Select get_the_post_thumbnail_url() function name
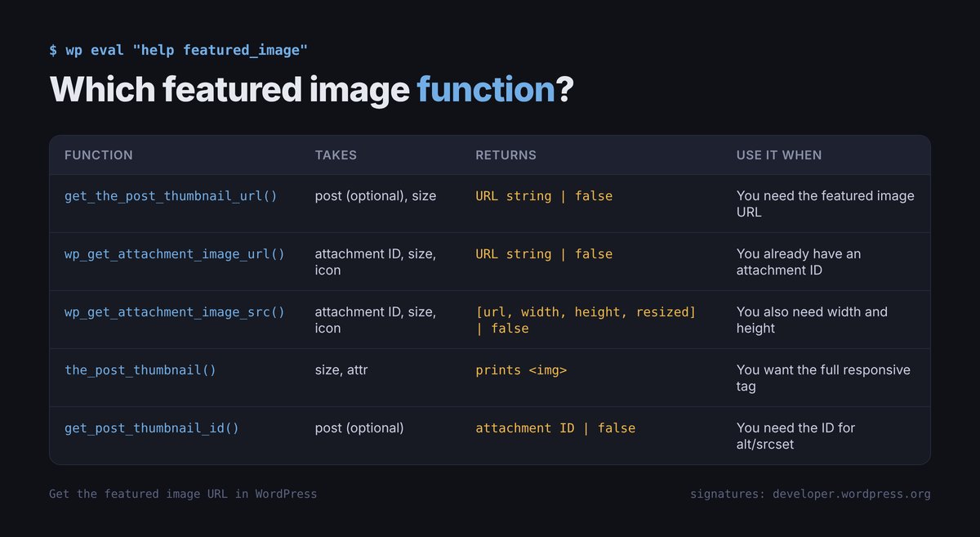 [x=171, y=196]
